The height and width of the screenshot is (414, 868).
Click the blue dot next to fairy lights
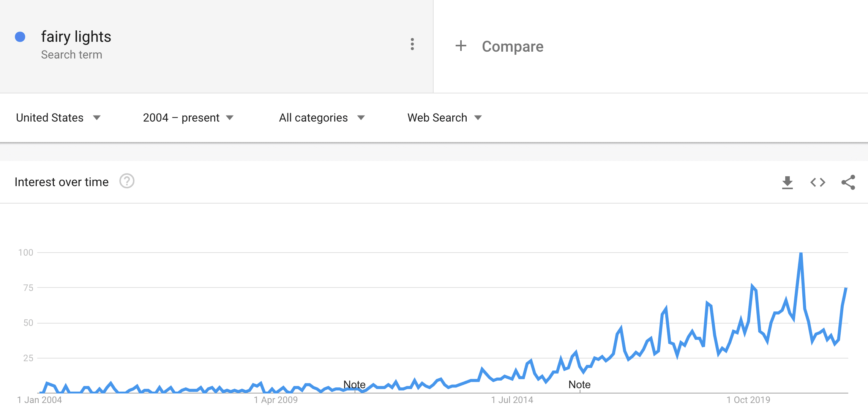[x=20, y=37]
